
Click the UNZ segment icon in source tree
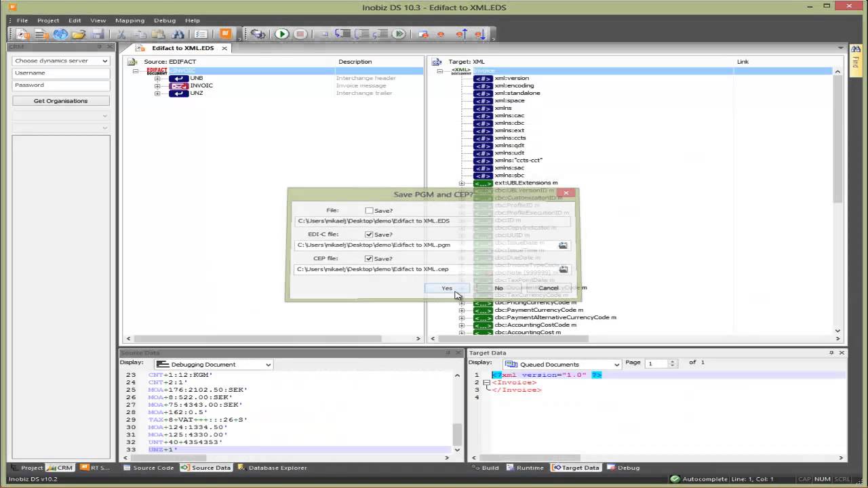coord(178,93)
